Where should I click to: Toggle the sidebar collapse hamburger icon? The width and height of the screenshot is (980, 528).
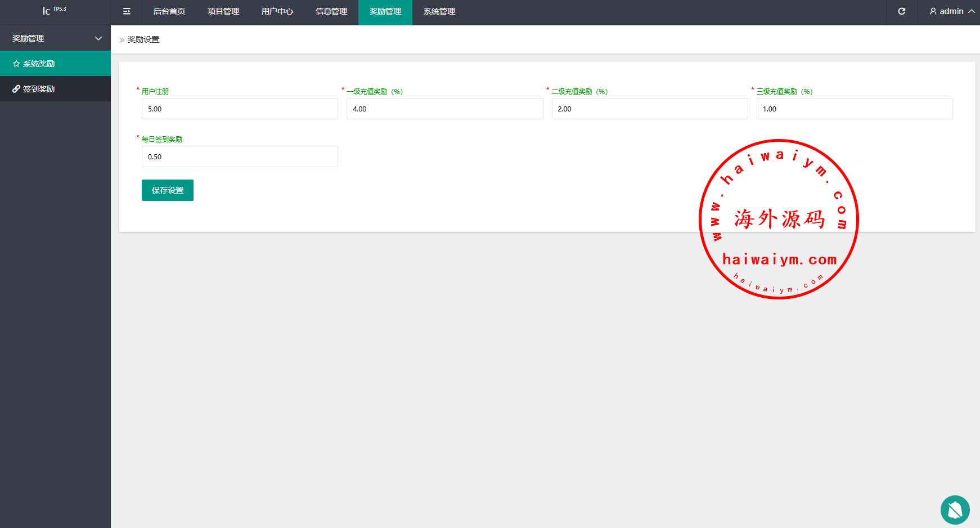point(127,11)
